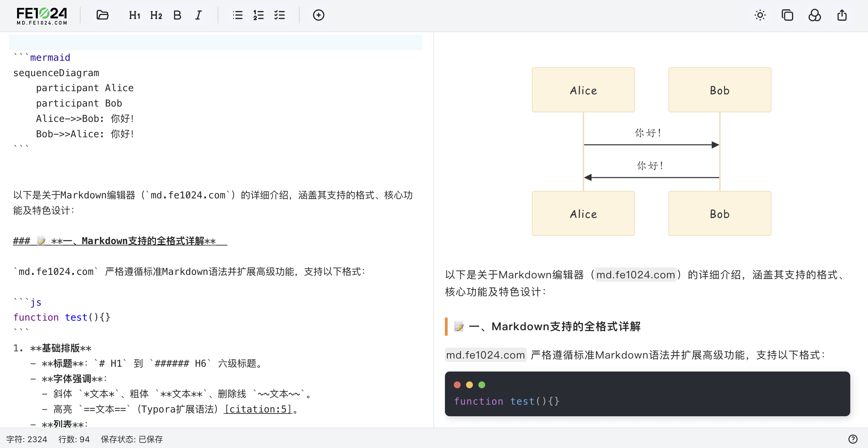This screenshot has width=868, height=448.
Task: Click md.fe1024.com inline code in preview intro
Action: pos(636,275)
